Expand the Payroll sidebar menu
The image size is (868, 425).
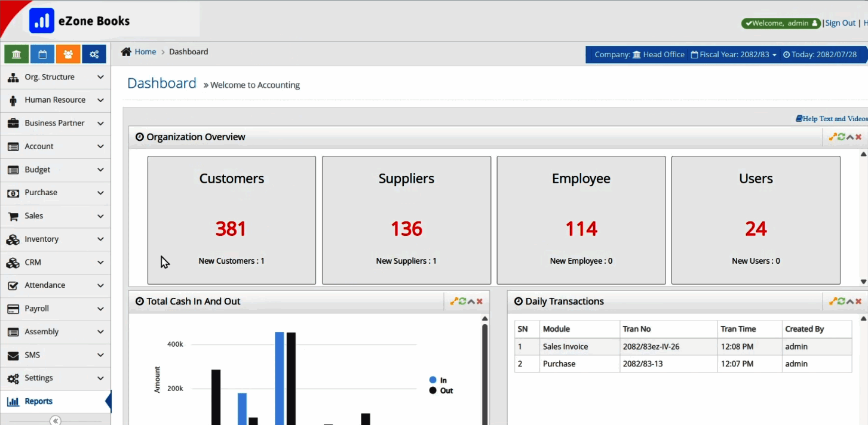[55, 309]
